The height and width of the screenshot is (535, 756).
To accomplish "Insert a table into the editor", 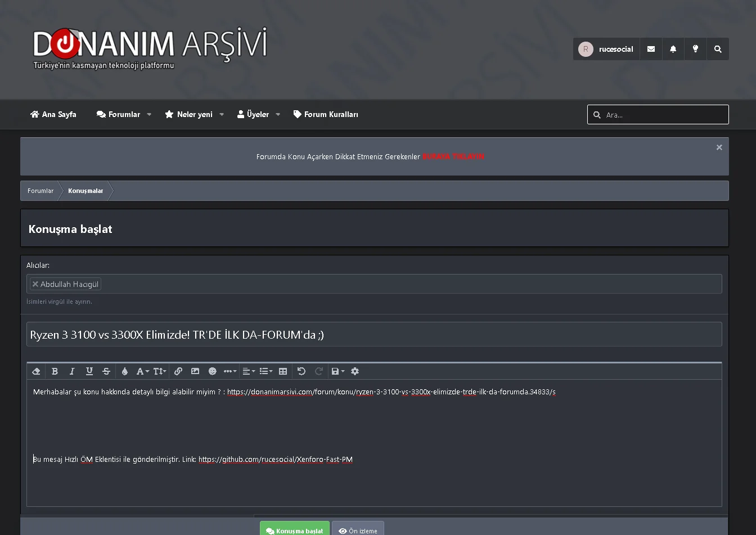I will (x=283, y=371).
